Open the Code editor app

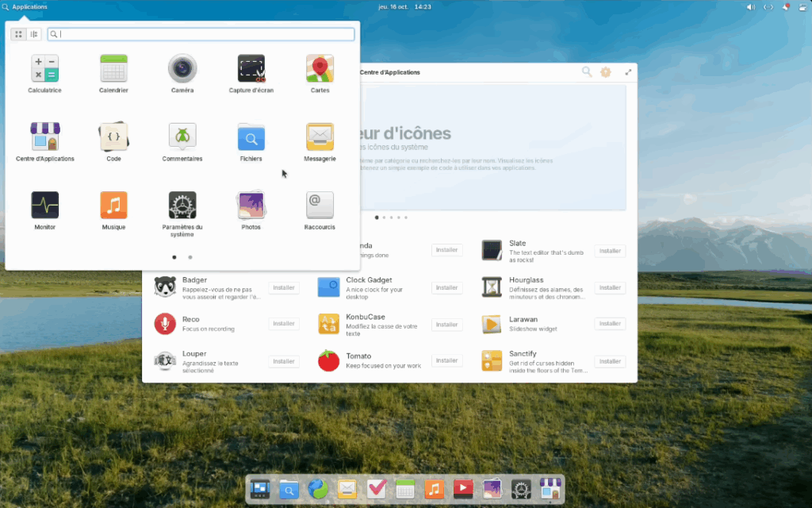coord(113,138)
